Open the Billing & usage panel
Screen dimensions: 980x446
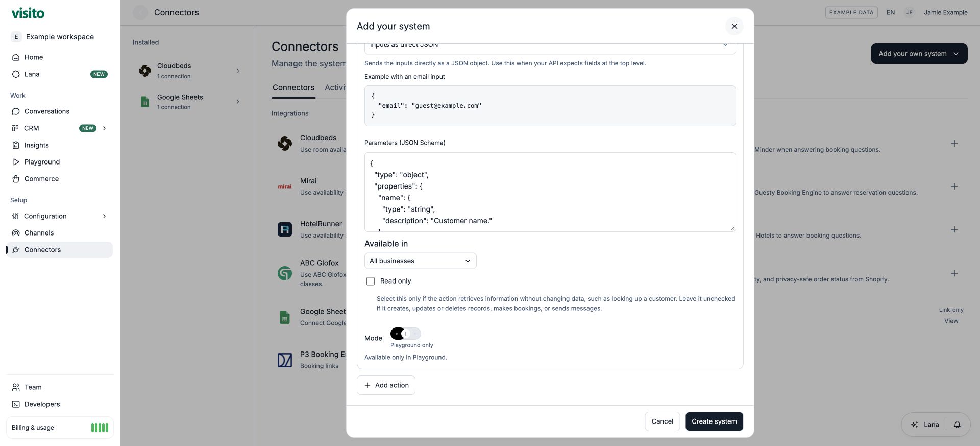[x=60, y=428]
